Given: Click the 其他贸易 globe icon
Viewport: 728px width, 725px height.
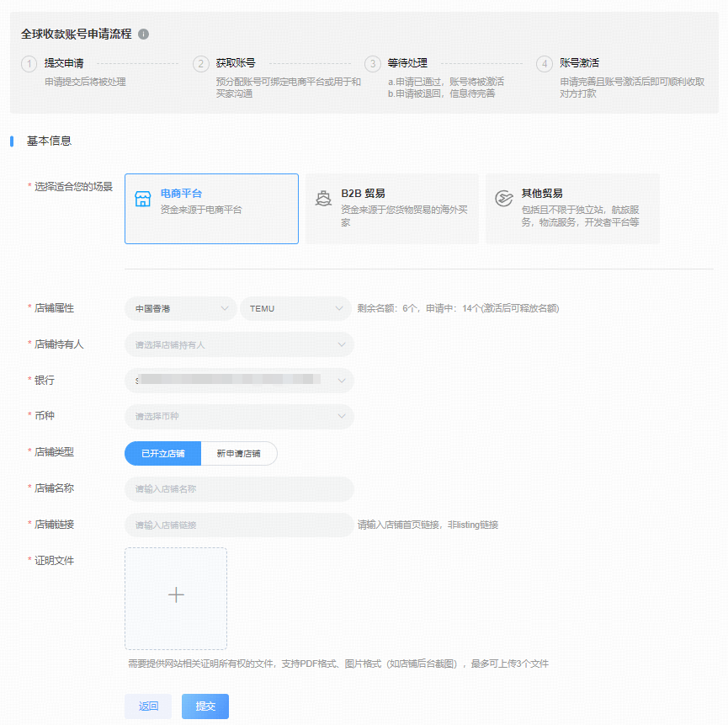Looking at the screenshot, I should click(x=504, y=199).
